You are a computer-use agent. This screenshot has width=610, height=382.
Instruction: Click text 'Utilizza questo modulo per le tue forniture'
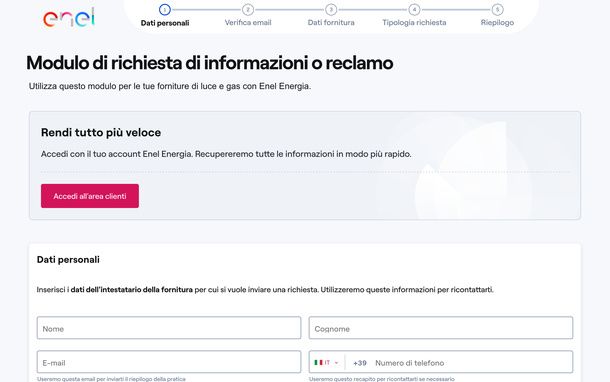[x=170, y=86]
